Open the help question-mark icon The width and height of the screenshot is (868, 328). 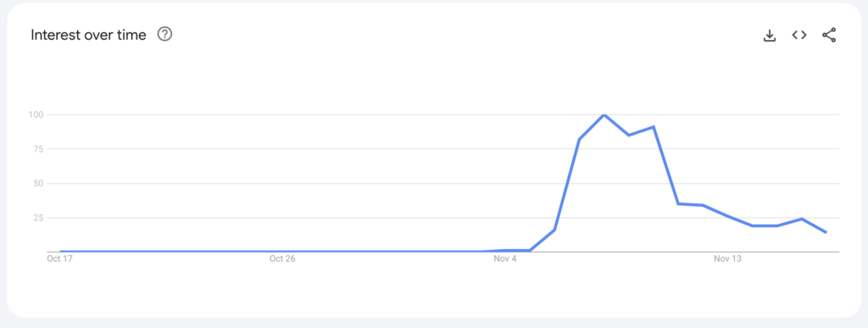point(165,35)
